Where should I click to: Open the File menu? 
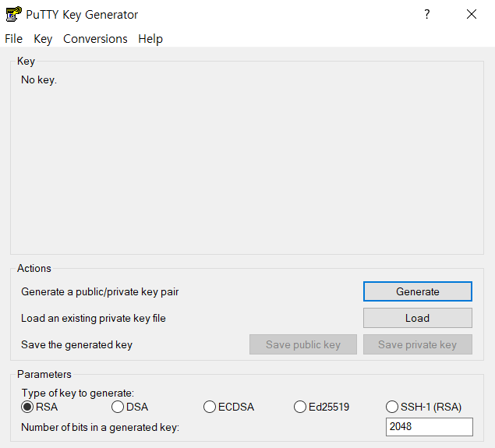pyautogui.click(x=13, y=39)
